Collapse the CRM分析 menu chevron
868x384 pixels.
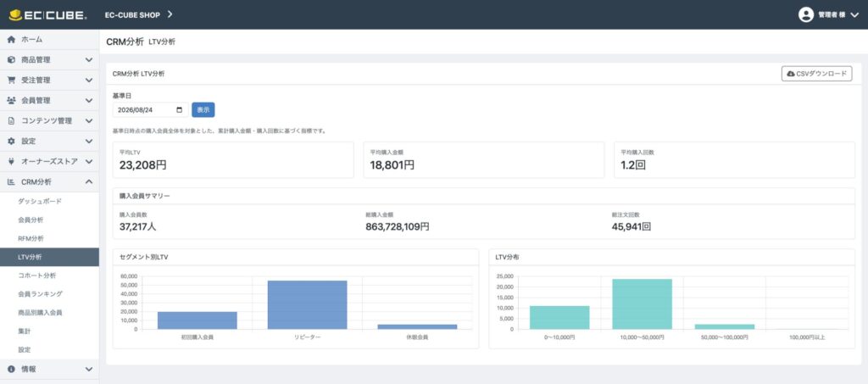88,181
